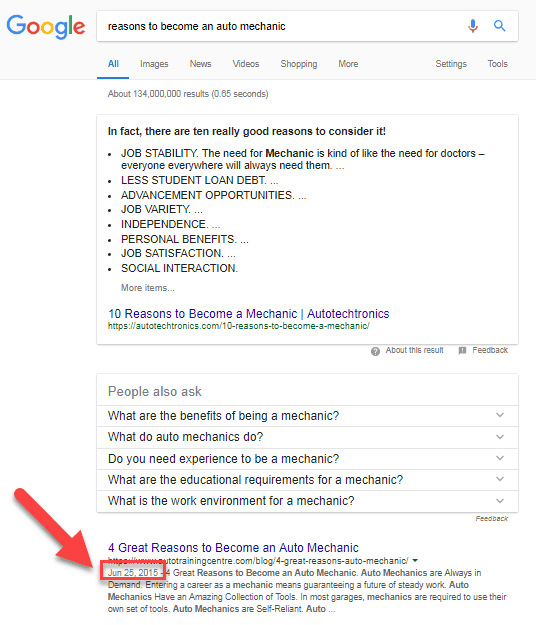Open "4 Great Reasons to Become an Auto Mechanic"
Screen dimensions: 536x625
click(233, 548)
